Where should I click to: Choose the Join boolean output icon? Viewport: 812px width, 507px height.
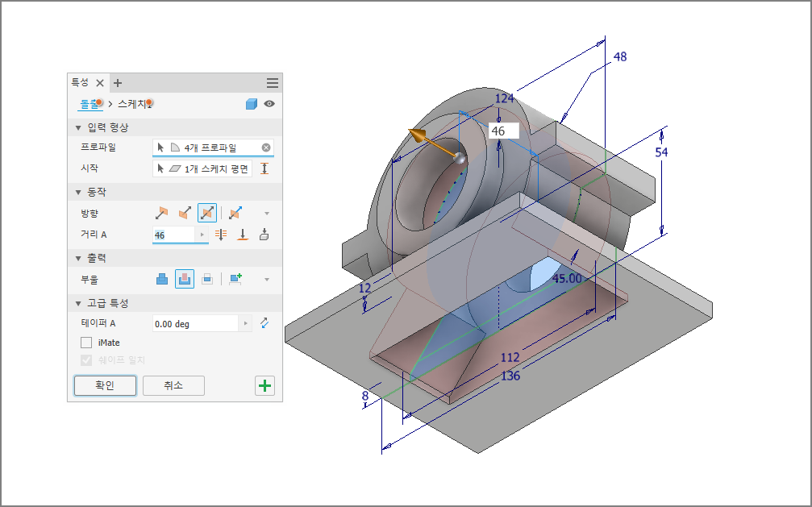coord(162,279)
